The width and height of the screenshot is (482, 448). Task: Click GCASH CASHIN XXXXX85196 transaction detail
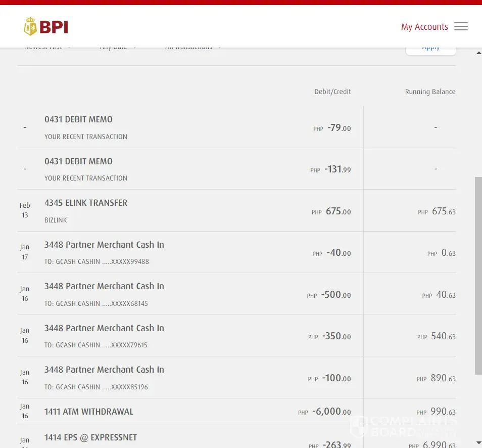click(96, 387)
